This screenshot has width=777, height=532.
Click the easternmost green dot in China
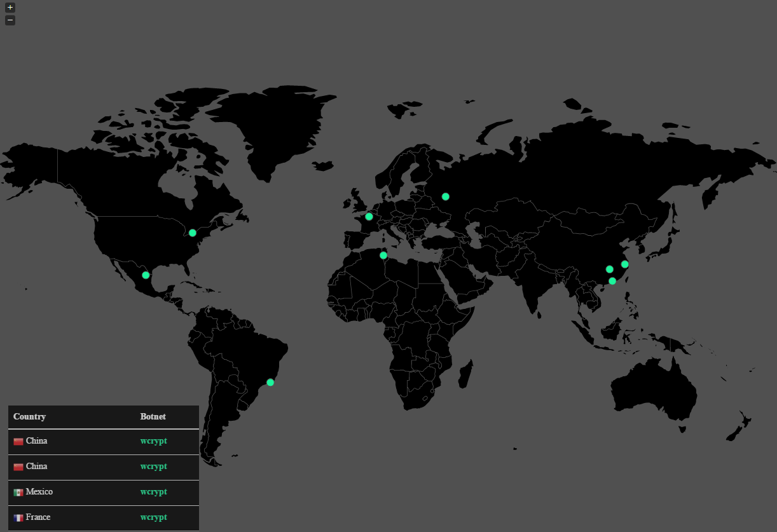624,264
